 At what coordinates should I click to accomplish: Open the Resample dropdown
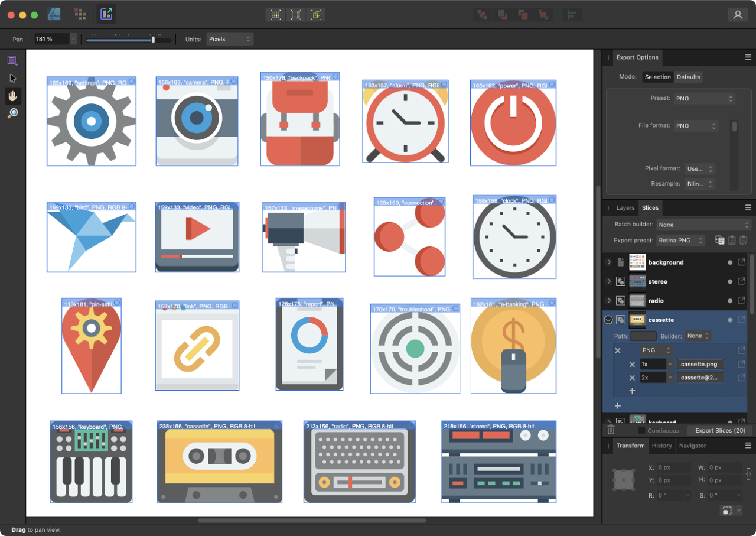pos(700,184)
